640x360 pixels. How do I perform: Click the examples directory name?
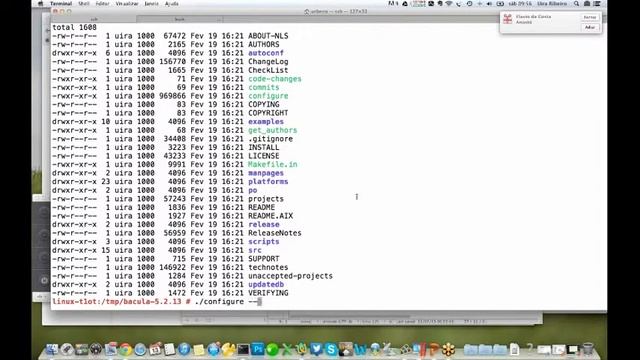pos(266,122)
